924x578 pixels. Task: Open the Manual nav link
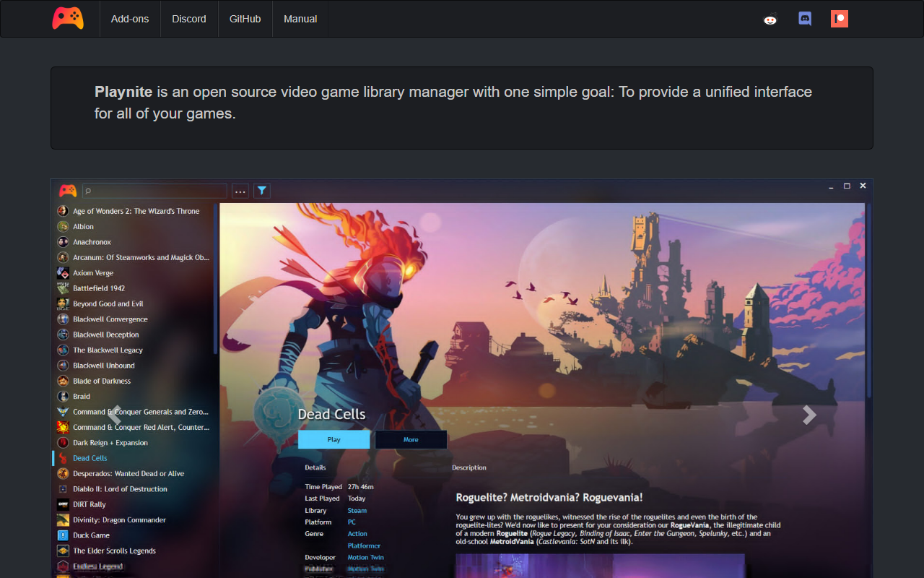pos(300,19)
